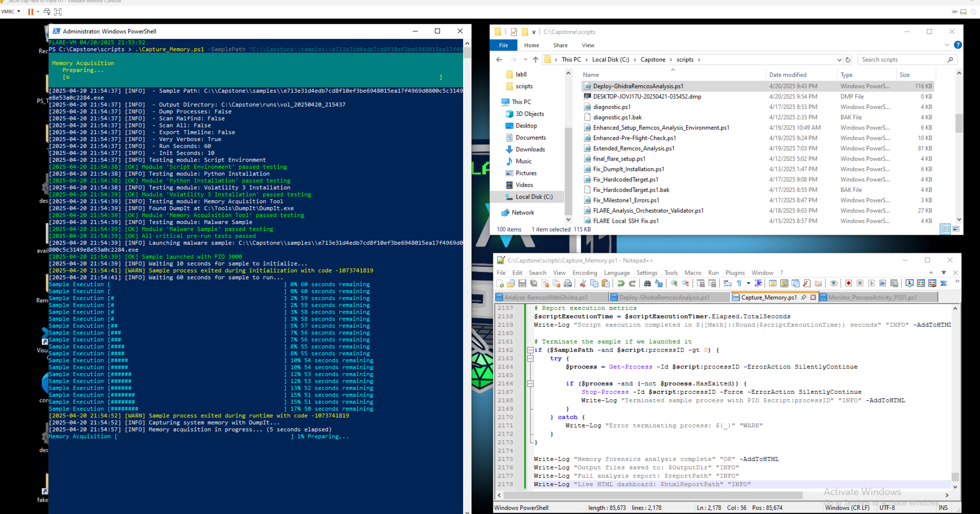Pin the Capture_Memory.ps1 tab
980x514 pixels.
point(804,298)
